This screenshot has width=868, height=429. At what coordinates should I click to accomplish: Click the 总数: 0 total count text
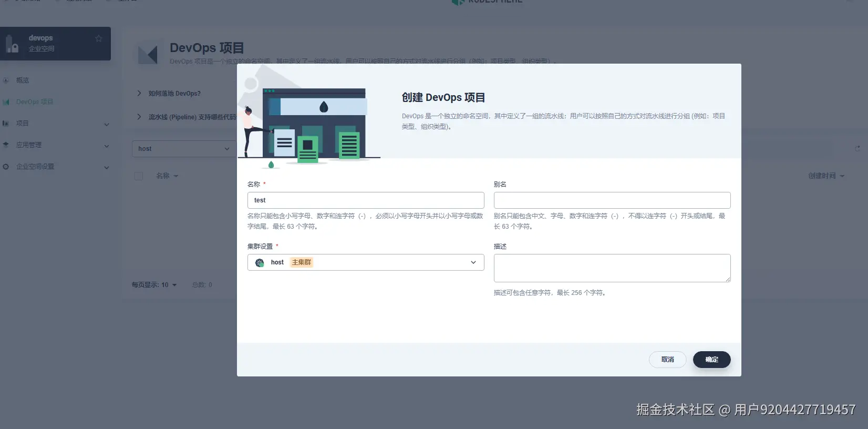[x=202, y=285]
